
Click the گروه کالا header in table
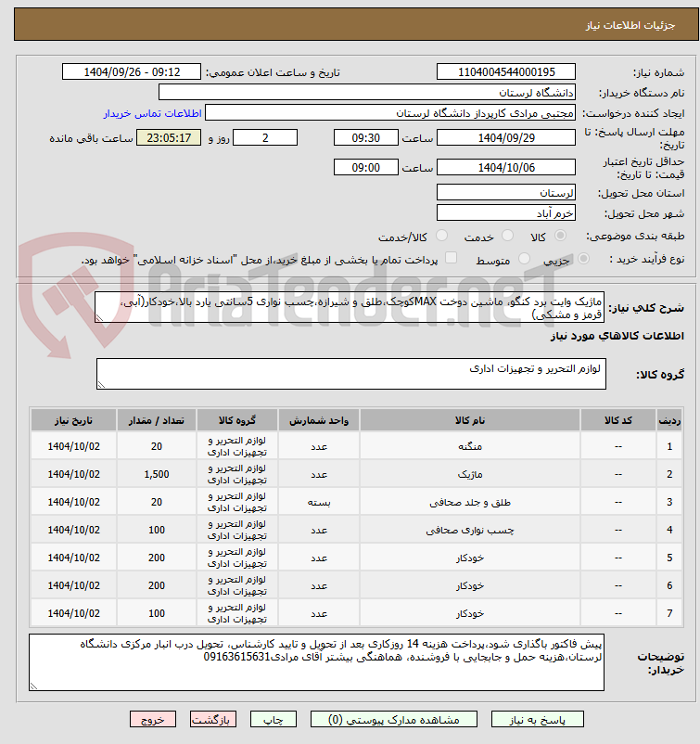click(x=237, y=420)
